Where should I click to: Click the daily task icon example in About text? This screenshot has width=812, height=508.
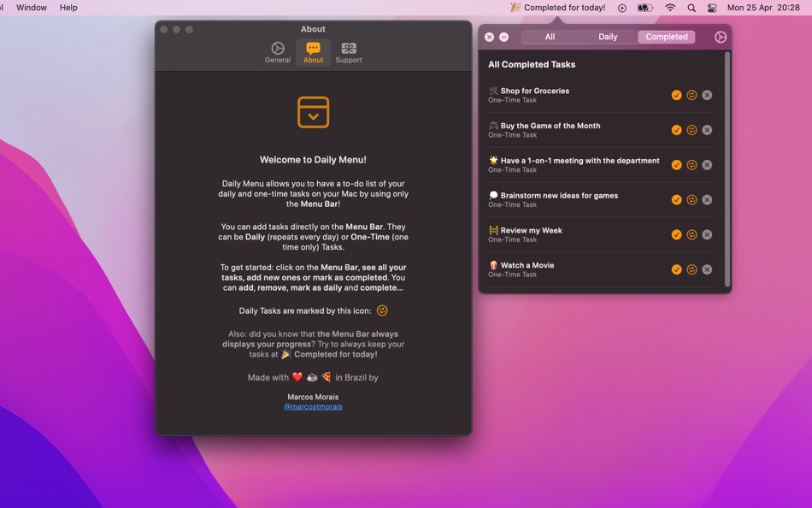382,310
